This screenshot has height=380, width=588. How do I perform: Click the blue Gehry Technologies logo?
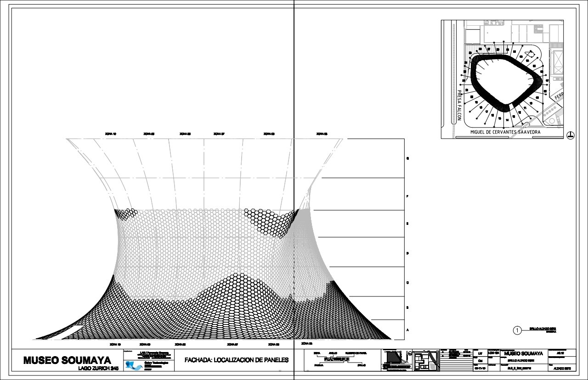click(134, 365)
